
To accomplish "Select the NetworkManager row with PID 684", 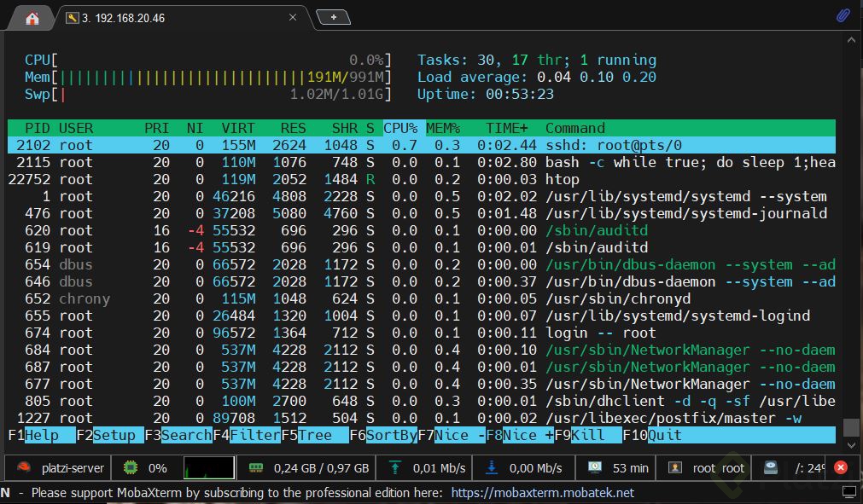I will (422, 350).
